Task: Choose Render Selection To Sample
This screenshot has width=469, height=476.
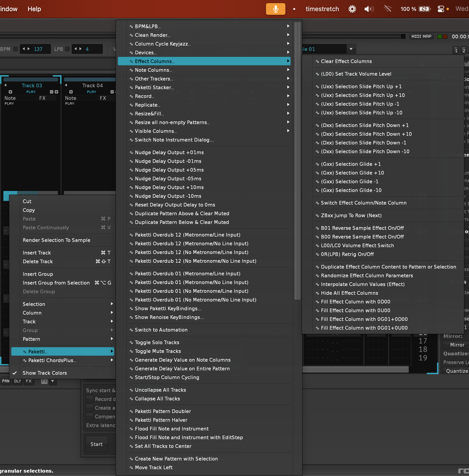Action: pos(56,240)
